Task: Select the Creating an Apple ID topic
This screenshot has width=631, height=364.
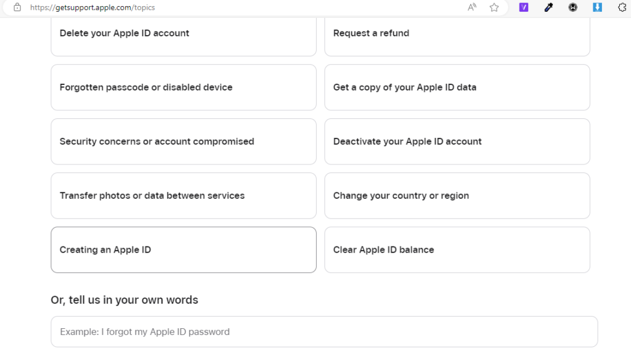Action: click(x=184, y=250)
